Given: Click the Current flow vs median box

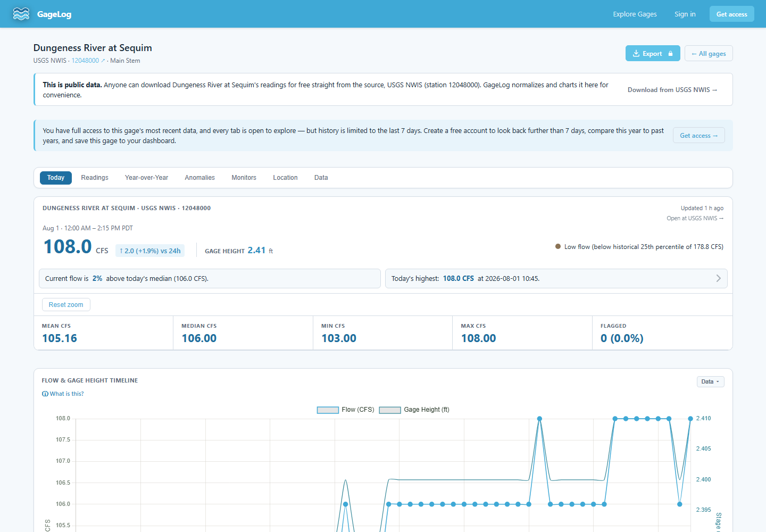Looking at the screenshot, I should (x=210, y=278).
